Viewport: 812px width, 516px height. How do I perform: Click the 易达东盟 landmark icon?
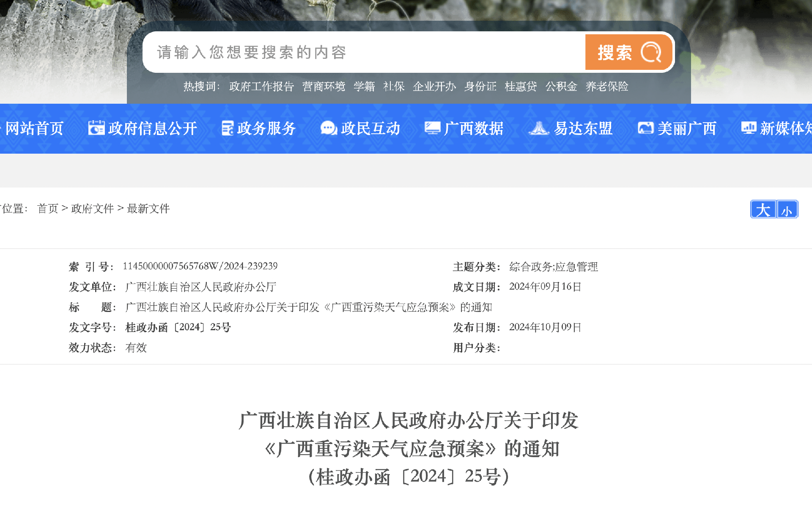pyautogui.click(x=539, y=128)
